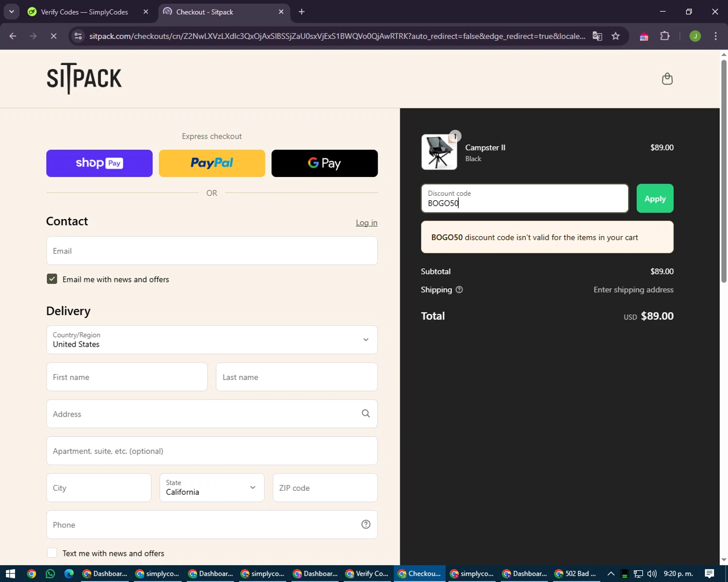The height and width of the screenshot is (582, 728).
Task: Click the phone field help icon
Action: [366, 524]
